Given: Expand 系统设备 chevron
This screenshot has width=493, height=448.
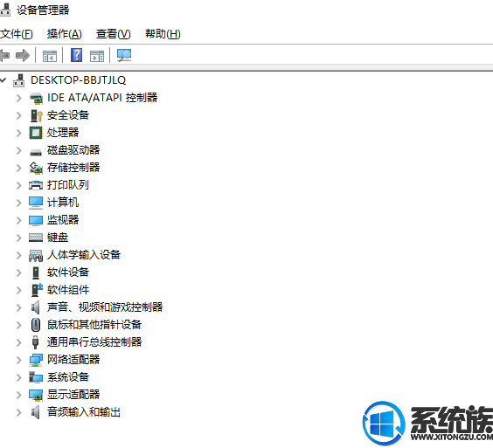Looking at the screenshot, I should coord(19,377).
